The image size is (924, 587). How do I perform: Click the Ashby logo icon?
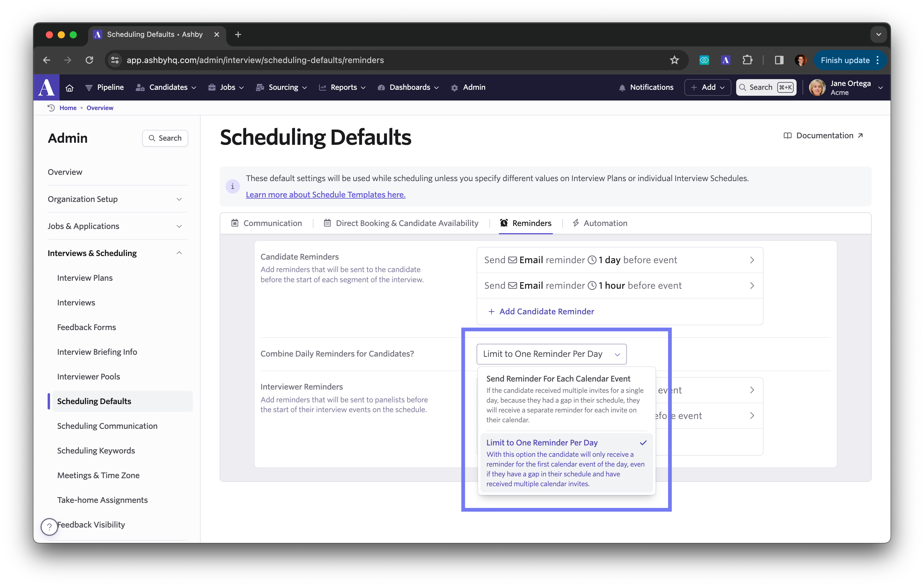point(46,87)
